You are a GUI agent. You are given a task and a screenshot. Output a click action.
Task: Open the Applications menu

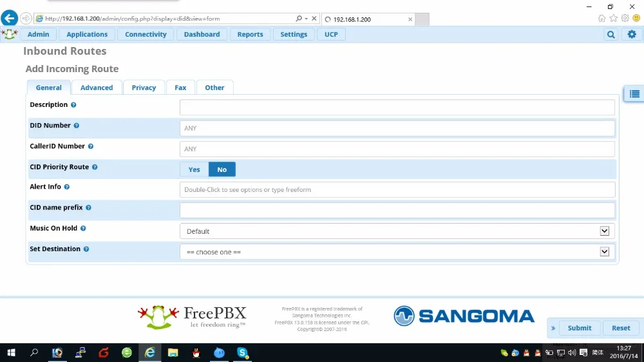pyautogui.click(x=87, y=35)
